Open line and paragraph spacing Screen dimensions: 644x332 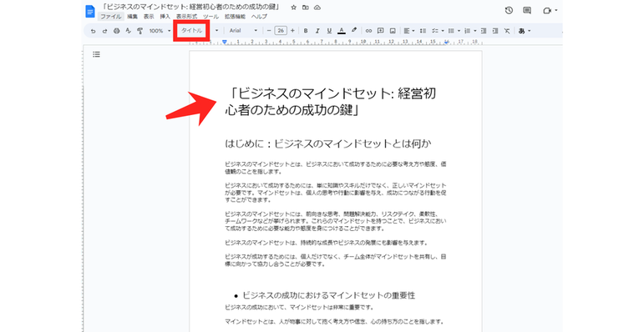point(423,31)
